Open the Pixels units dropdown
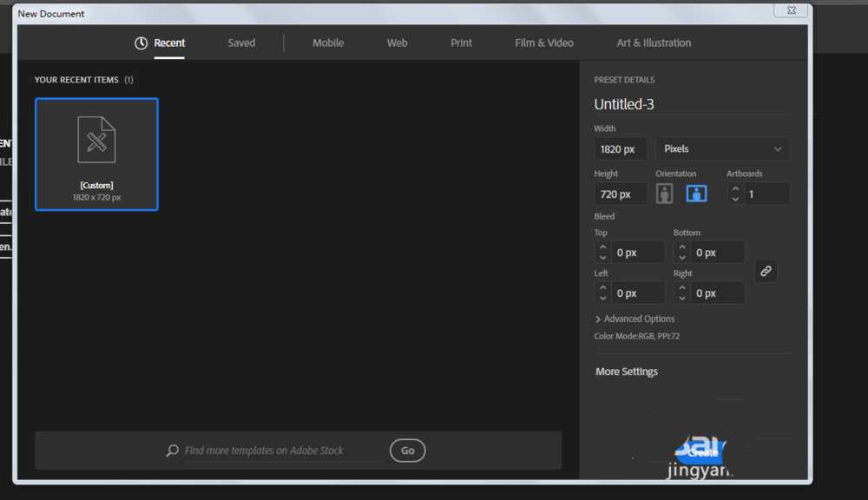Screen dimensions: 868x500 (x=723, y=149)
